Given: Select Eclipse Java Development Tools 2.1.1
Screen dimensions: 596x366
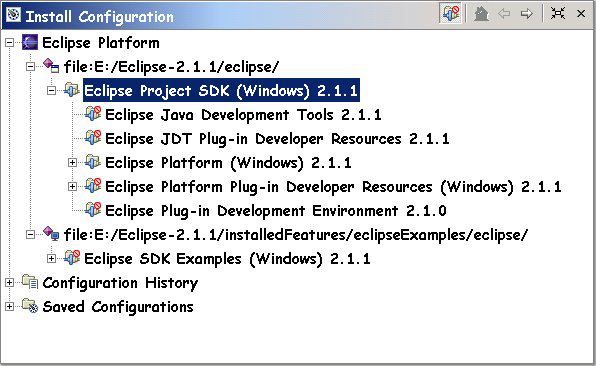Looking at the screenshot, I should [x=243, y=115].
